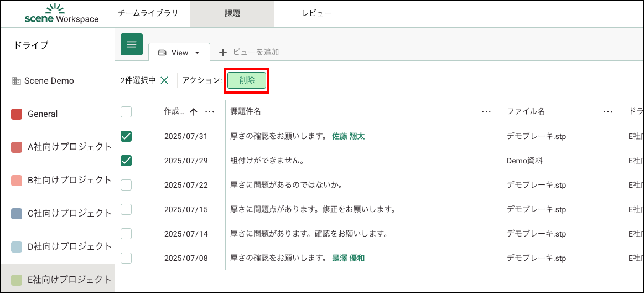
Task: Uncheck the 2025/07/29 row checkbox
Action: click(126, 161)
